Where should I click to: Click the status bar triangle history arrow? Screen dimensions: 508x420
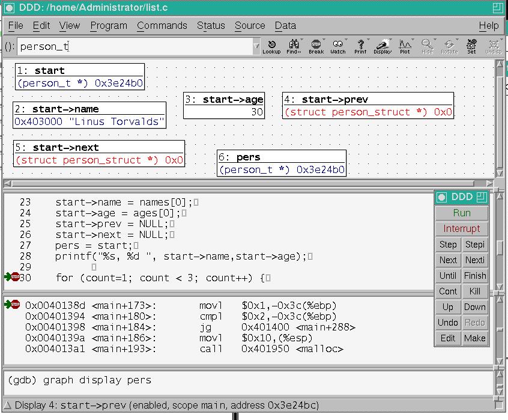(x=8, y=405)
